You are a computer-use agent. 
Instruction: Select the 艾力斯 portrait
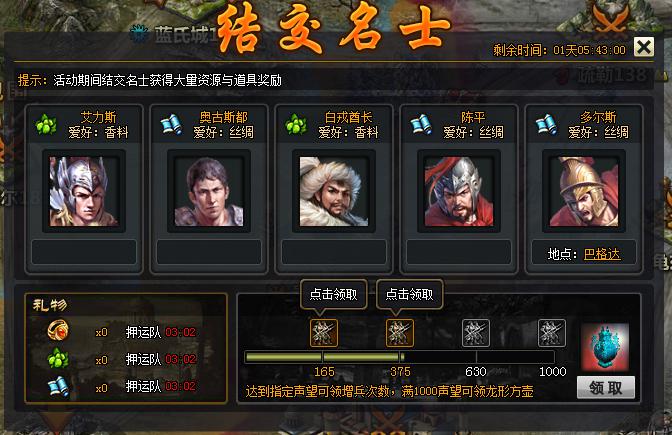point(84,191)
